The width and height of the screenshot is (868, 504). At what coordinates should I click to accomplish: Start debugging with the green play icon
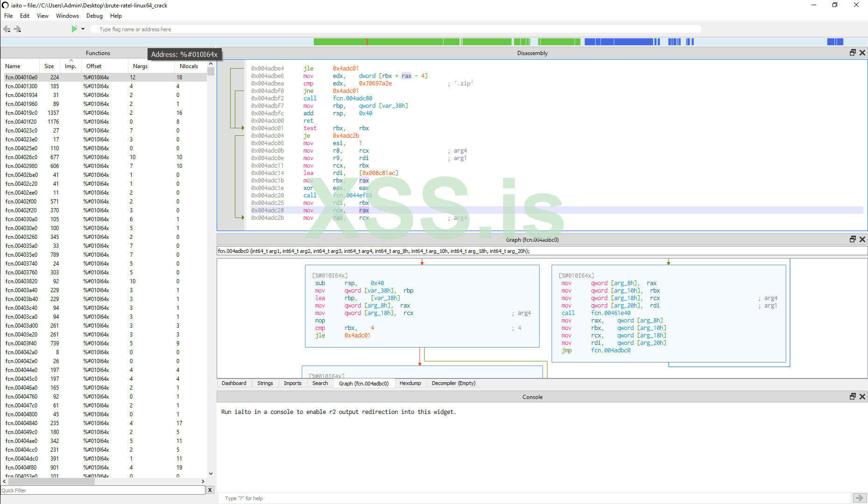(x=74, y=29)
